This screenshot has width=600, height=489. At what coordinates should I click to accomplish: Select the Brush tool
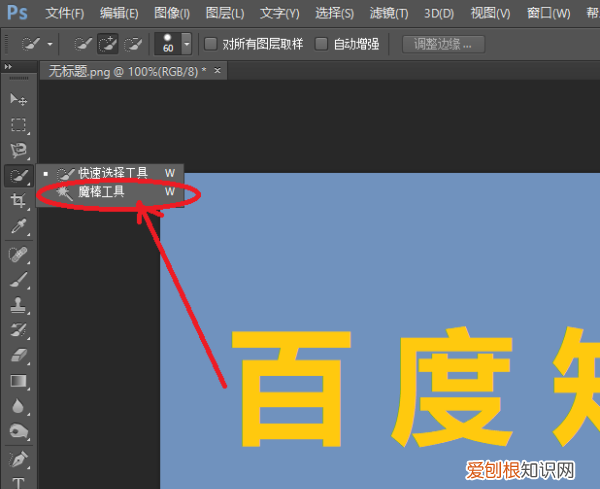[18, 280]
